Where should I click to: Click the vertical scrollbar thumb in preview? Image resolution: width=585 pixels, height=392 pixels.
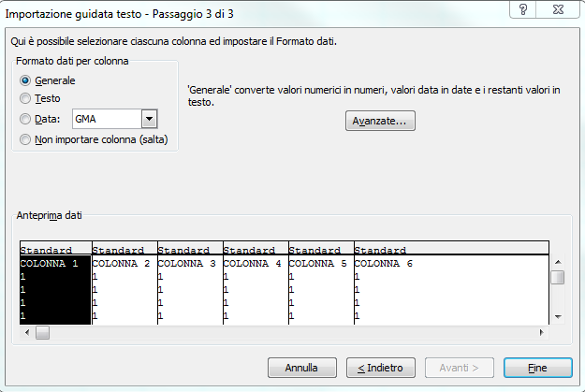pyautogui.click(x=558, y=278)
